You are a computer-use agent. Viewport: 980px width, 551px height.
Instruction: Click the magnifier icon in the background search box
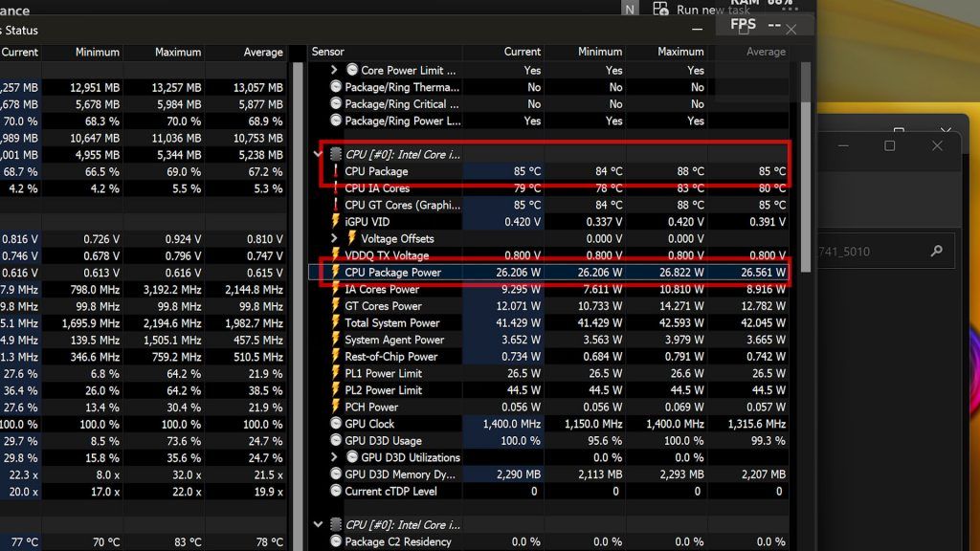click(936, 252)
